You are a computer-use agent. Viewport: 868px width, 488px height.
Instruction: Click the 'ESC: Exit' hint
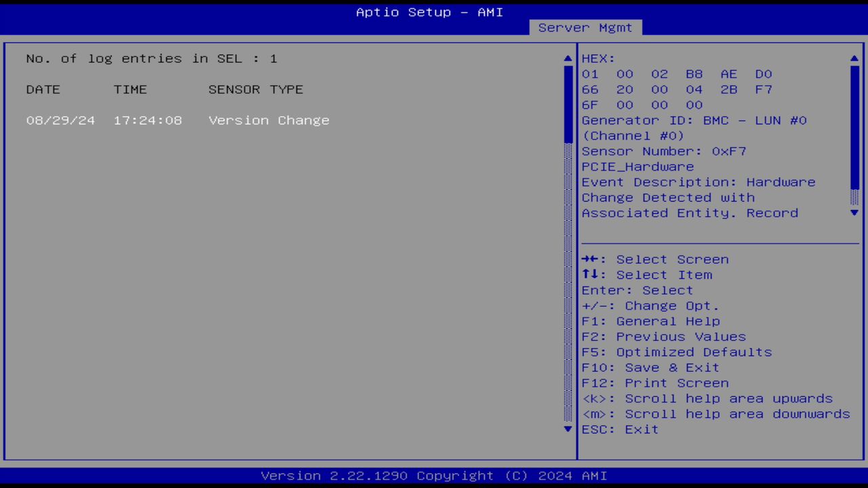[x=620, y=430]
